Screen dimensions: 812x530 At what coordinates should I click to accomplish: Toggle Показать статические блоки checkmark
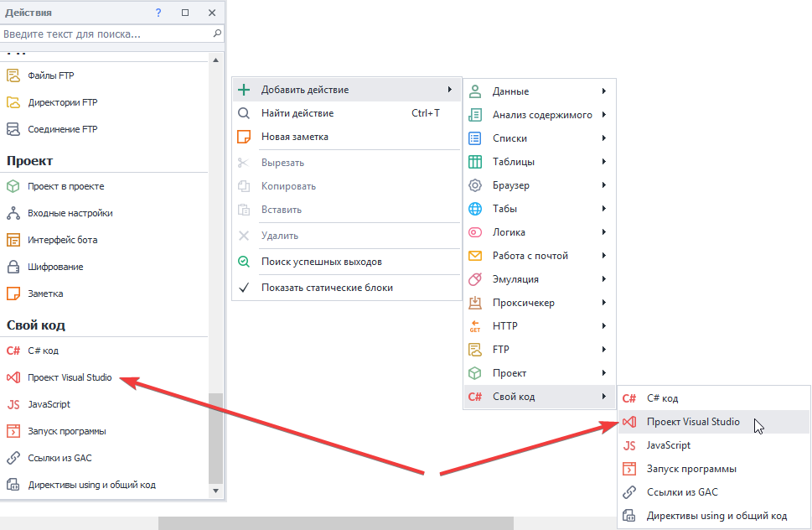click(244, 288)
